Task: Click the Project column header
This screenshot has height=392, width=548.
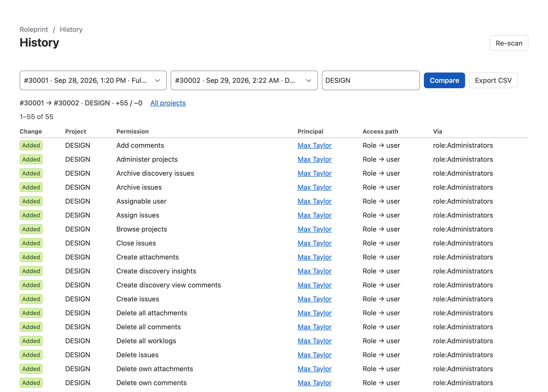Action: click(76, 131)
